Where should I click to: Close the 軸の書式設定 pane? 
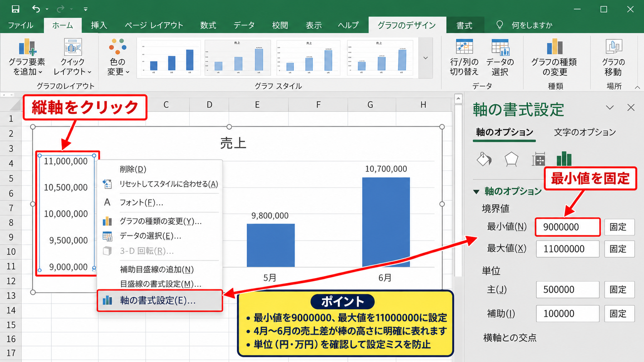click(631, 107)
